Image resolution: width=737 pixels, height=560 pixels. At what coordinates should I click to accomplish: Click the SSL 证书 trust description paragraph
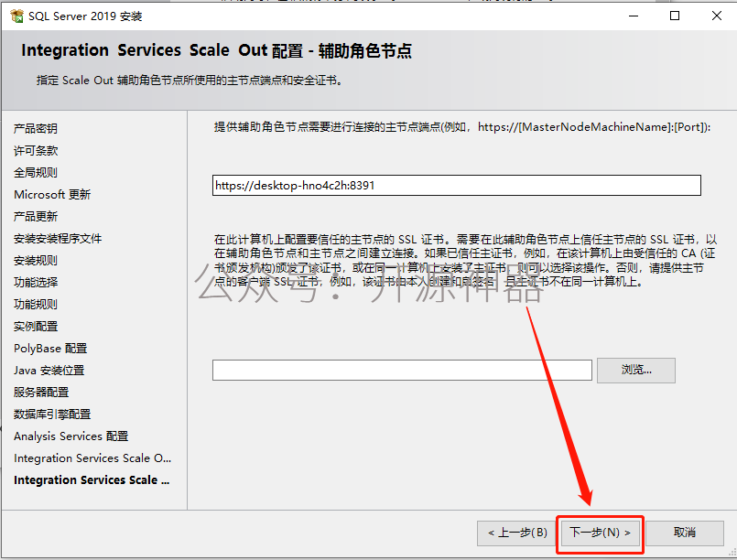tap(465, 261)
